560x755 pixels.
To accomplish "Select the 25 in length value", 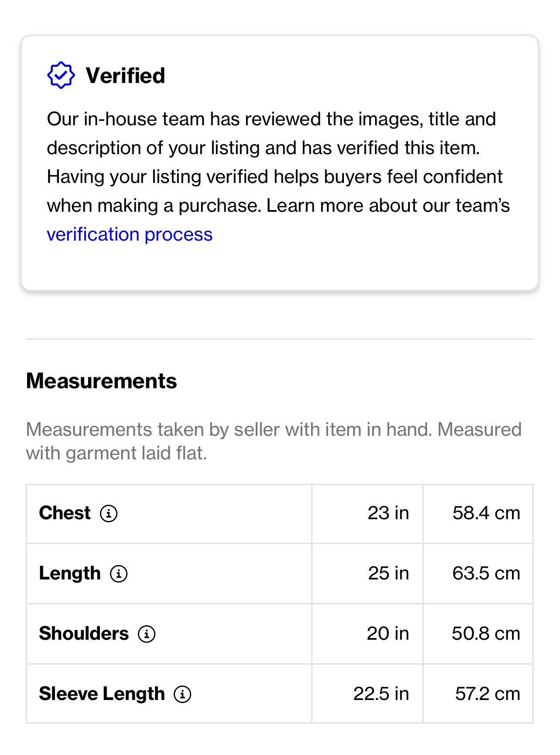I will click(388, 573).
